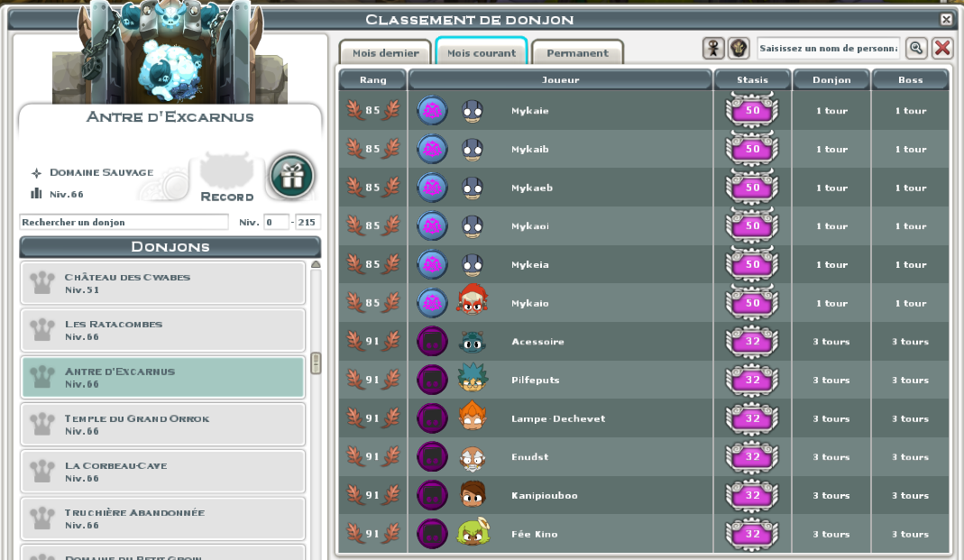Switch to the Mois dernier tab

tap(385, 53)
